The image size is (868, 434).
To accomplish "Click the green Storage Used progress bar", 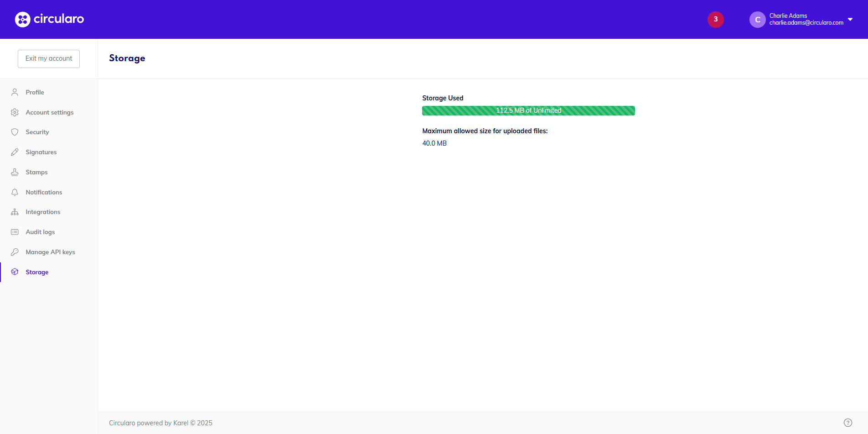I will tap(528, 110).
